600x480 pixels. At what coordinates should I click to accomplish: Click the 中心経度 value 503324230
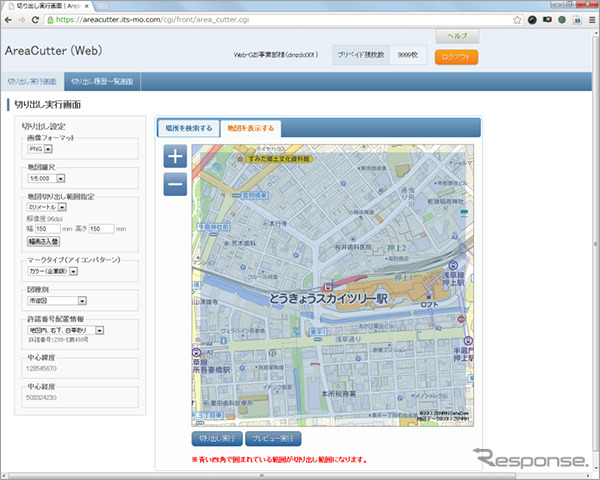(41, 398)
